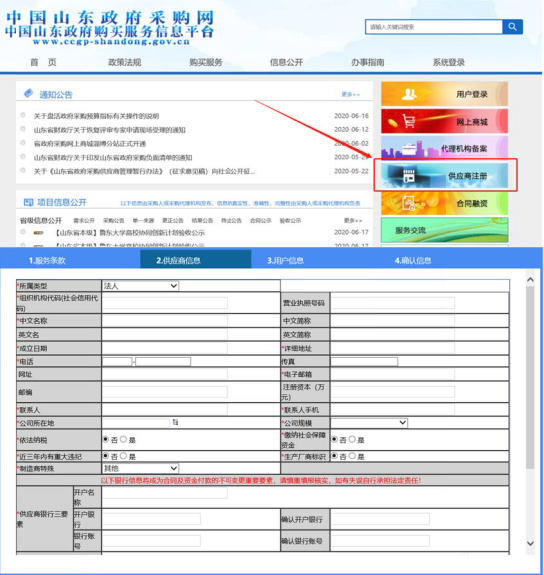The width and height of the screenshot is (544, 575).
Task: Click the 联系人手机 input field
Action: 393,410
